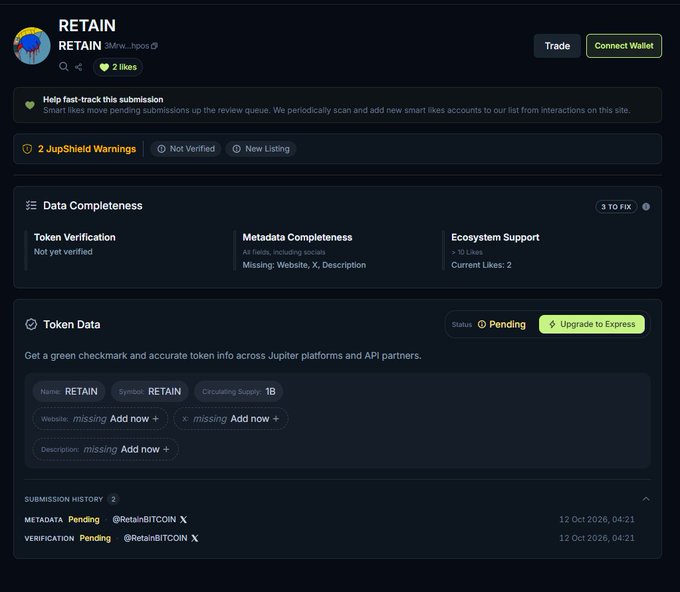Click the Not Verified badge
Screen dimensions: 680x592
click(x=186, y=149)
